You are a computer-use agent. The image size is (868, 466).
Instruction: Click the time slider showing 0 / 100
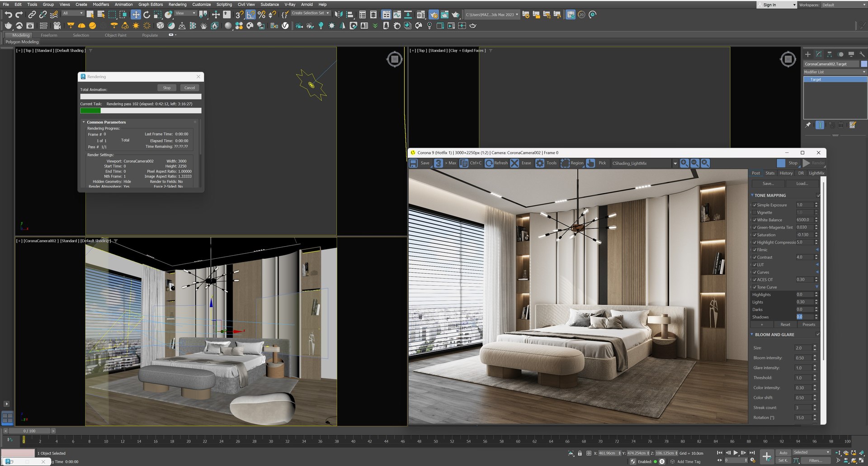coord(29,431)
